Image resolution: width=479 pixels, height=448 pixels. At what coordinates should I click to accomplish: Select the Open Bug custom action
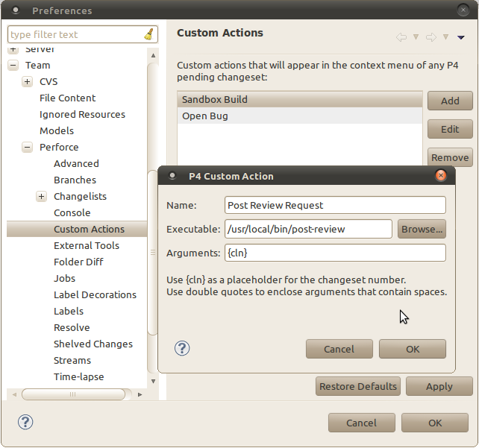[x=205, y=116]
